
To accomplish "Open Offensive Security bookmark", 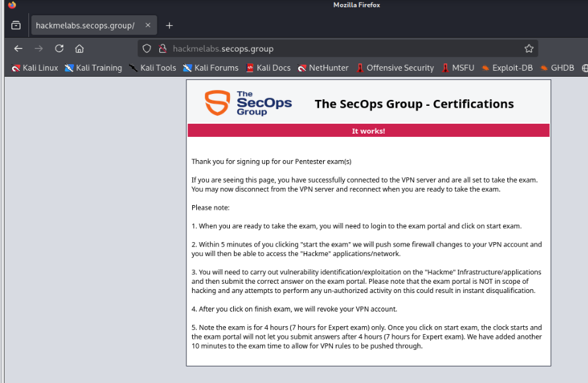I will [x=395, y=68].
